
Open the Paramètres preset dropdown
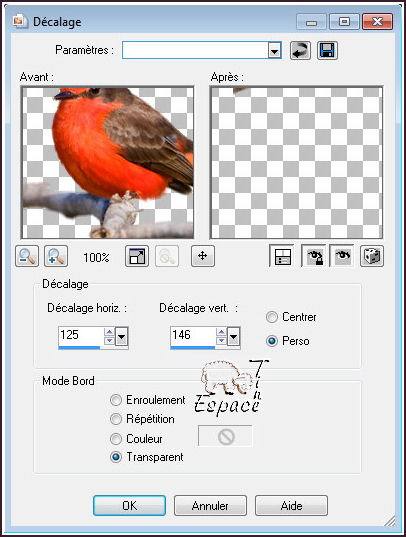click(x=274, y=51)
